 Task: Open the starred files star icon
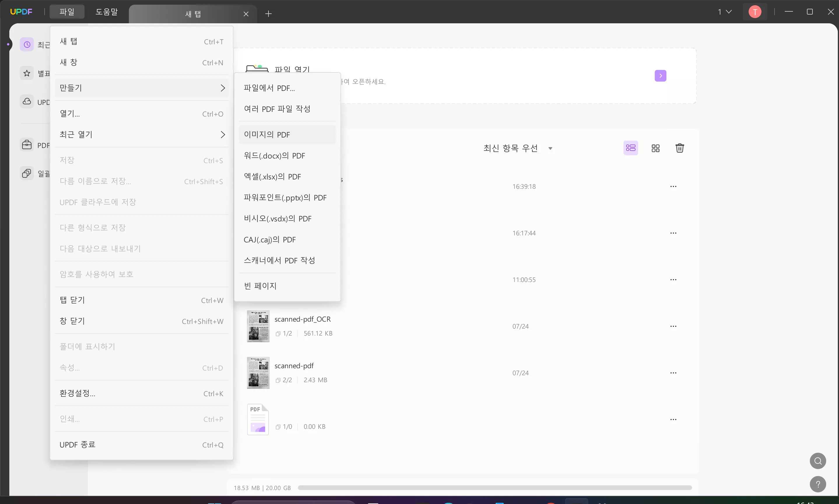pyautogui.click(x=27, y=73)
